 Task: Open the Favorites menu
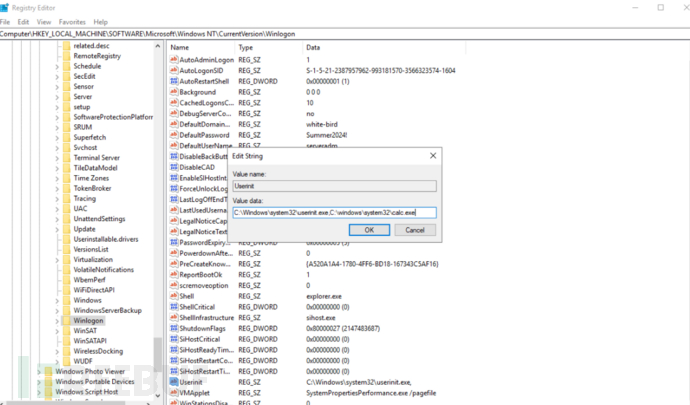[72, 22]
